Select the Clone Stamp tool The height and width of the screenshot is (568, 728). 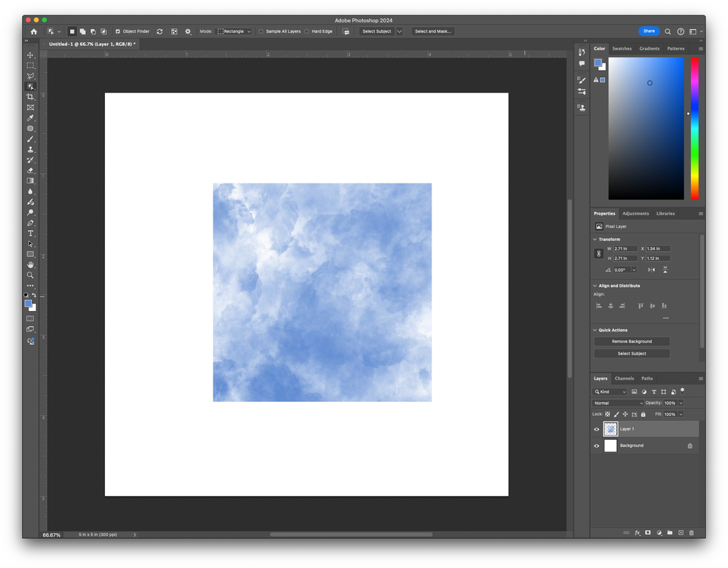[30, 149]
